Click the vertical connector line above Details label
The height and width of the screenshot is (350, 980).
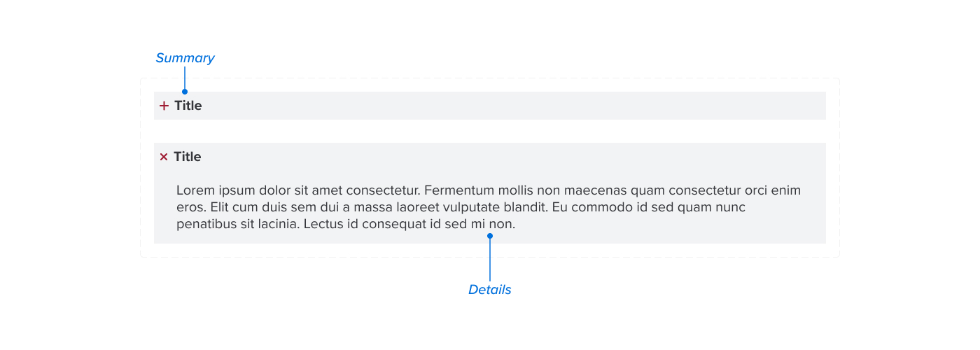point(490,260)
